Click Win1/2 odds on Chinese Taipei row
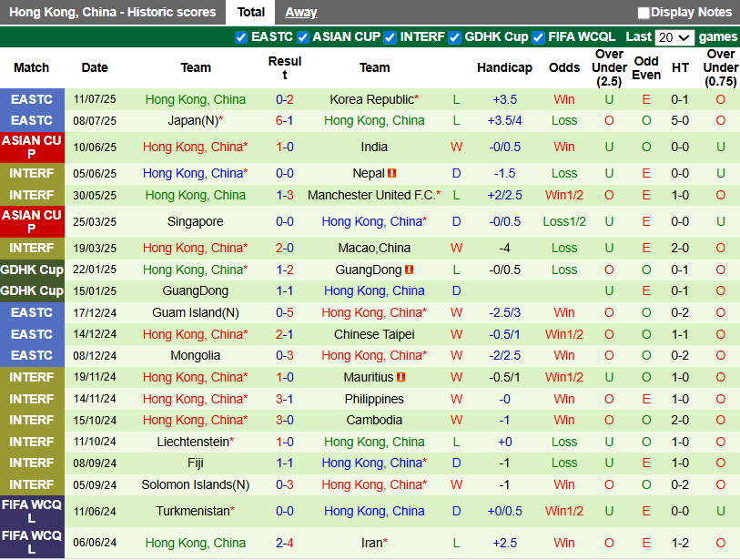 (x=564, y=334)
